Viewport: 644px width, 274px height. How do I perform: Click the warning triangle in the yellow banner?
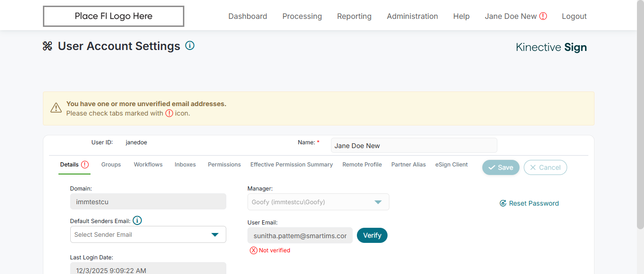(56, 108)
